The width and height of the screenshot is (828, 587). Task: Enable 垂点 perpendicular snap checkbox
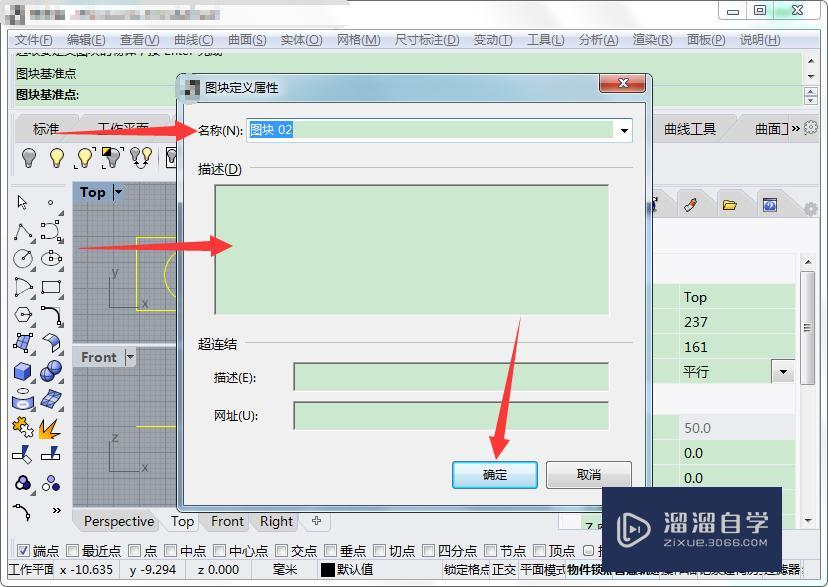tap(331, 551)
